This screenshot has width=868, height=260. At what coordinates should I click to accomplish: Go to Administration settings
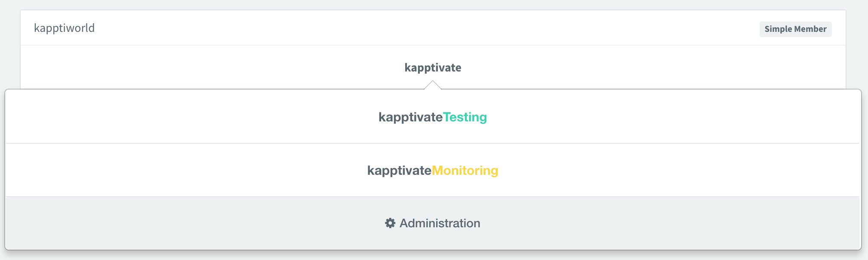(x=433, y=223)
